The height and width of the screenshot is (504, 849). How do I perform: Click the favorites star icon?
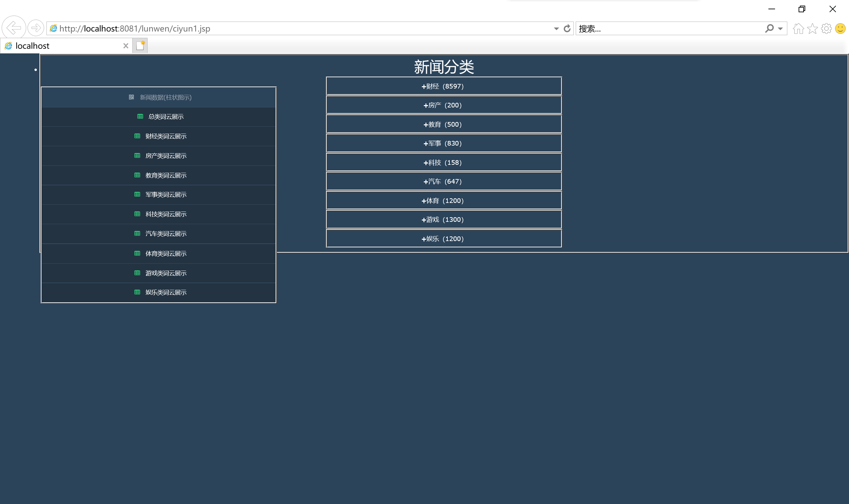click(812, 29)
